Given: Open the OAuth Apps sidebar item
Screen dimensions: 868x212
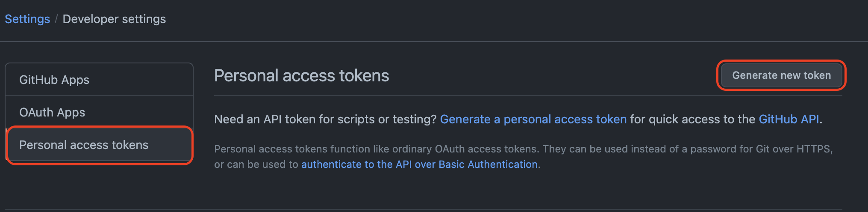Looking at the screenshot, I should 52,113.
